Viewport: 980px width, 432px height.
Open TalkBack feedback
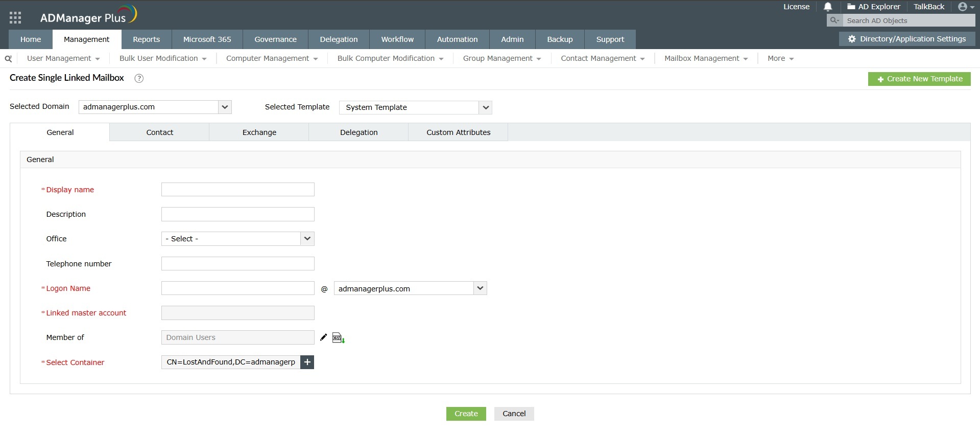[x=929, y=7]
